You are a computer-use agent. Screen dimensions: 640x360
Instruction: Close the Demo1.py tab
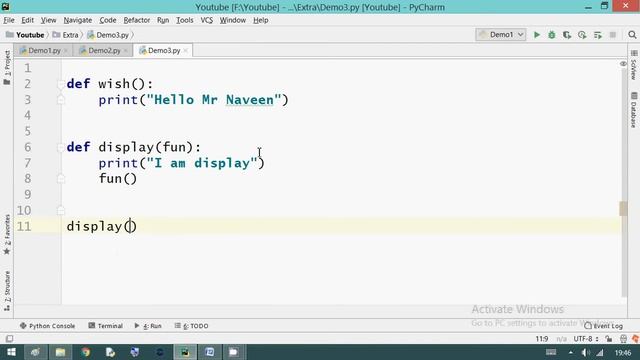coord(66,51)
